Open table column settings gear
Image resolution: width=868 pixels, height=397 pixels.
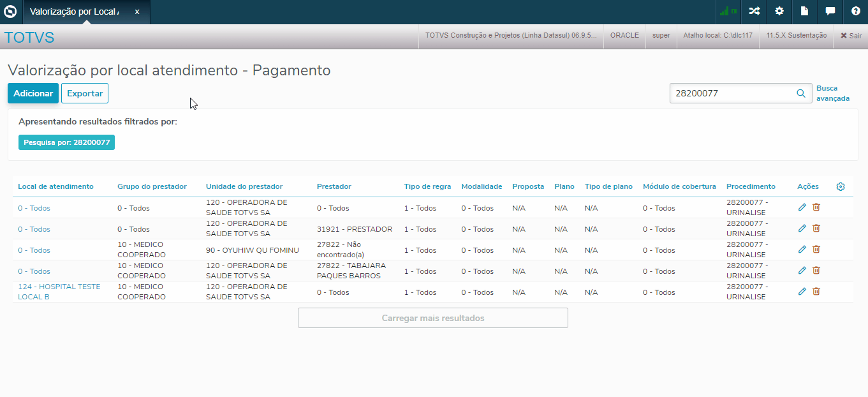(841, 186)
